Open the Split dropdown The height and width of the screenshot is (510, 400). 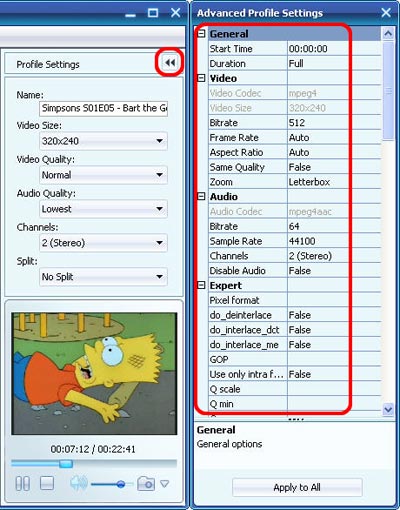coord(103,277)
